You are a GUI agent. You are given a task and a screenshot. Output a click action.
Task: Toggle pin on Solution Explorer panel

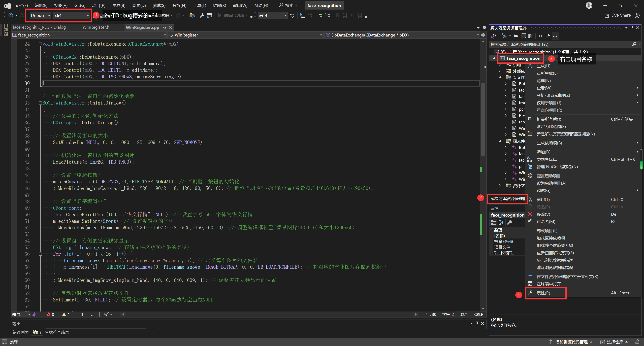pos(631,28)
